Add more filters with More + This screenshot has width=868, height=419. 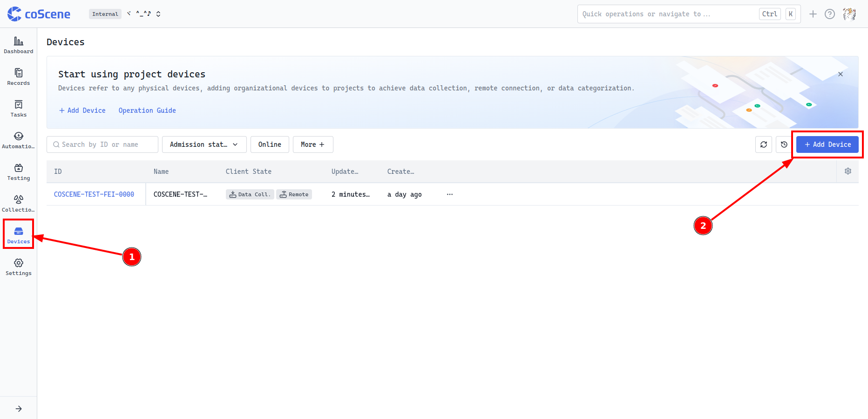pos(313,144)
